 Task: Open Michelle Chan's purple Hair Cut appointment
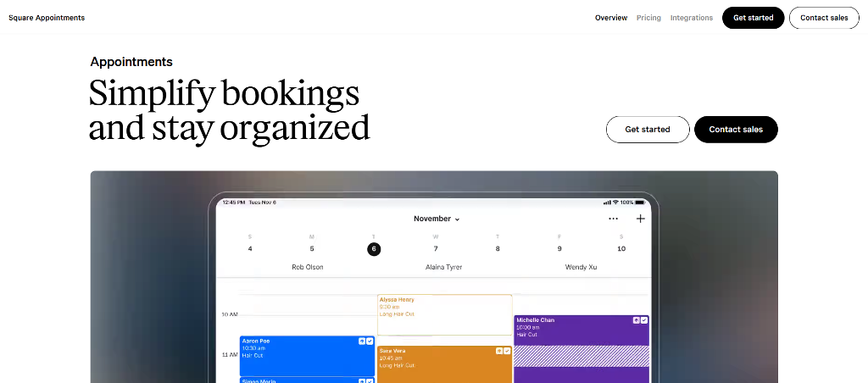tap(581, 349)
